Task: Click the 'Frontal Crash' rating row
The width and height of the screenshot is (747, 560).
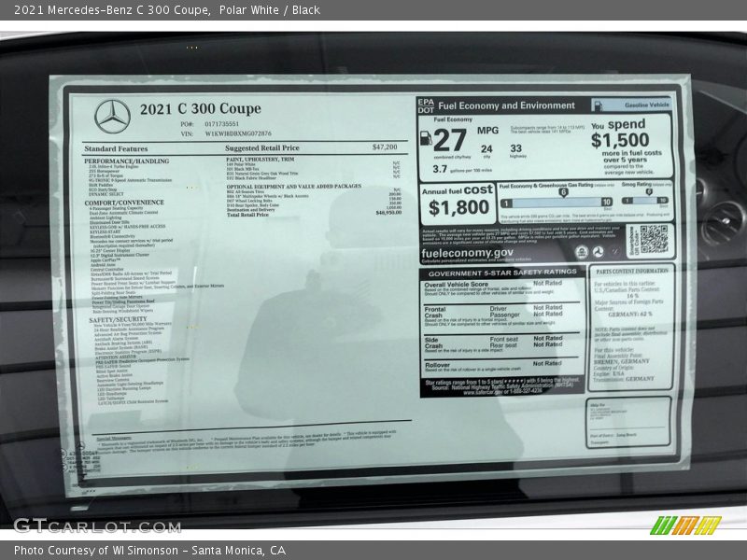Action: 501,315
